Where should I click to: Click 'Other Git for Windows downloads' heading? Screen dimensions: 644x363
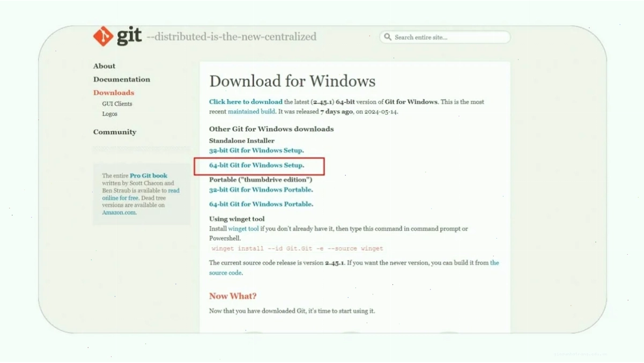tap(271, 129)
